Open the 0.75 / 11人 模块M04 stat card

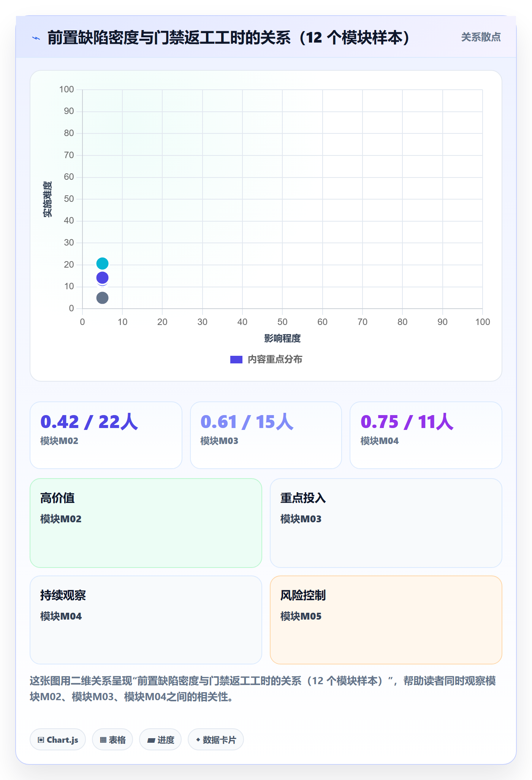(426, 435)
